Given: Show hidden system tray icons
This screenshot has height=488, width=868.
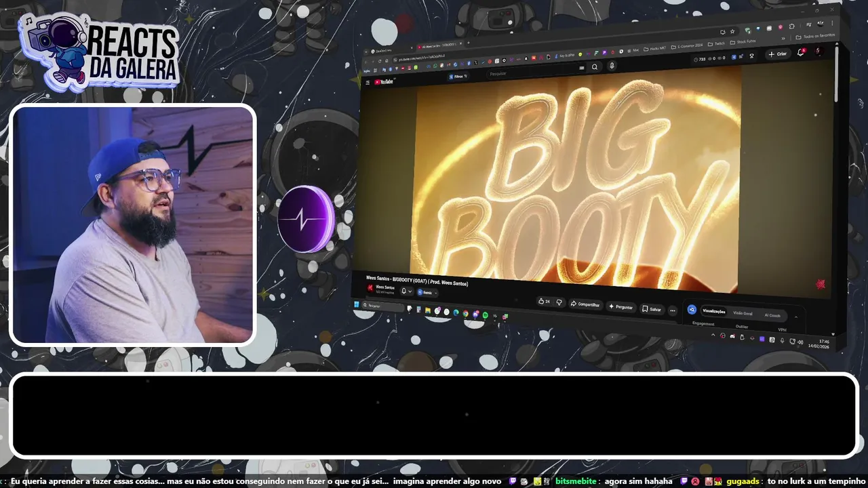Looking at the screenshot, I should click(713, 335).
